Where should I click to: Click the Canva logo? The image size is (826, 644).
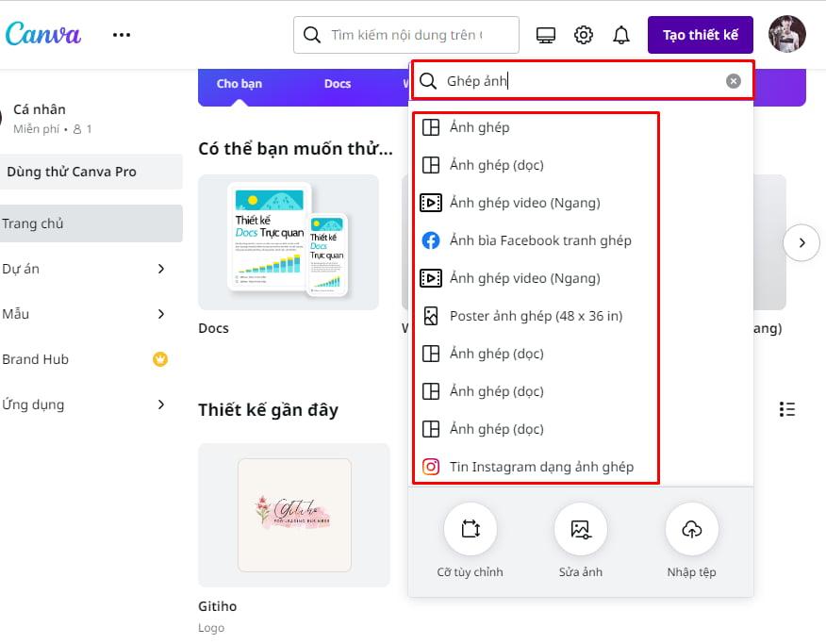(x=42, y=34)
